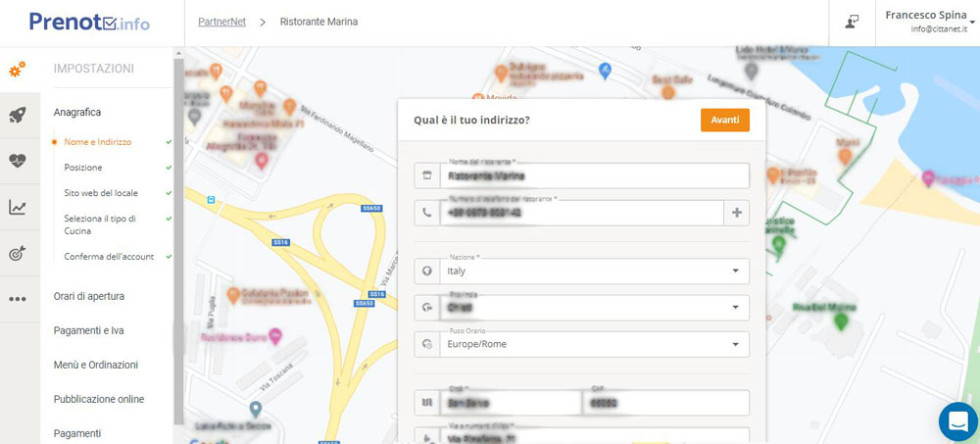Open the statistics chart sidebar icon
The width and height of the screenshot is (980, 444).
pyautogui.click(x=18, y=207)
